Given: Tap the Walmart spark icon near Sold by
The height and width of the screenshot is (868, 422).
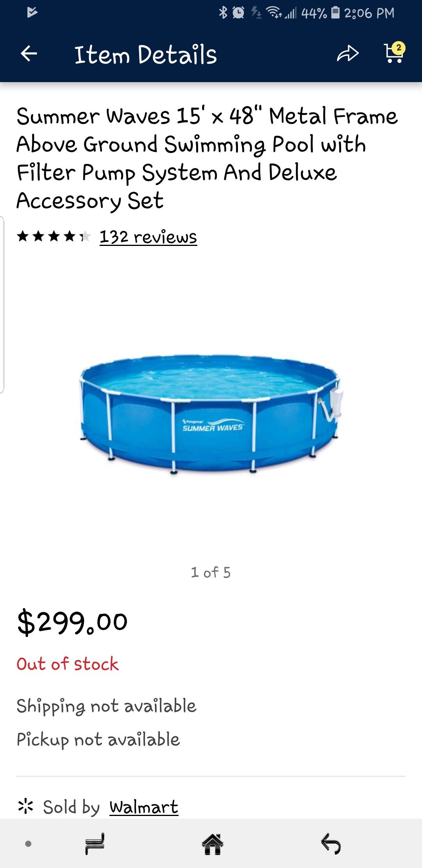Looking at the screenshot, I should 26,806.
